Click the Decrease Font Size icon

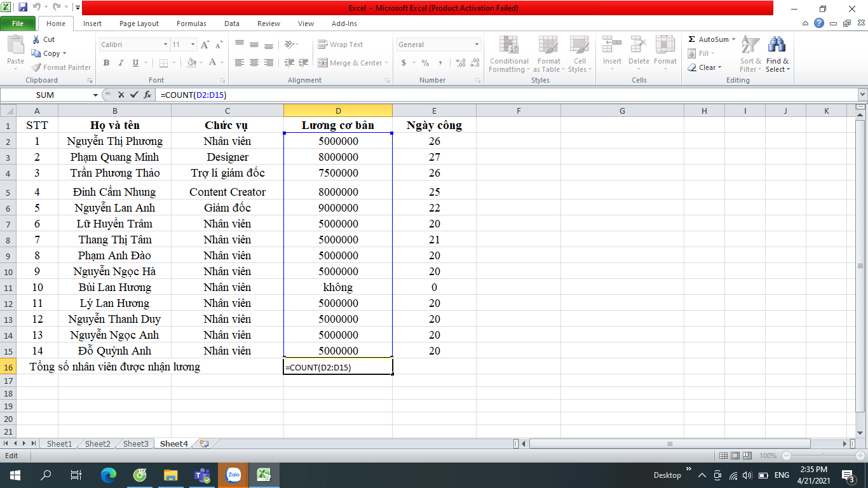pos(219,44)
